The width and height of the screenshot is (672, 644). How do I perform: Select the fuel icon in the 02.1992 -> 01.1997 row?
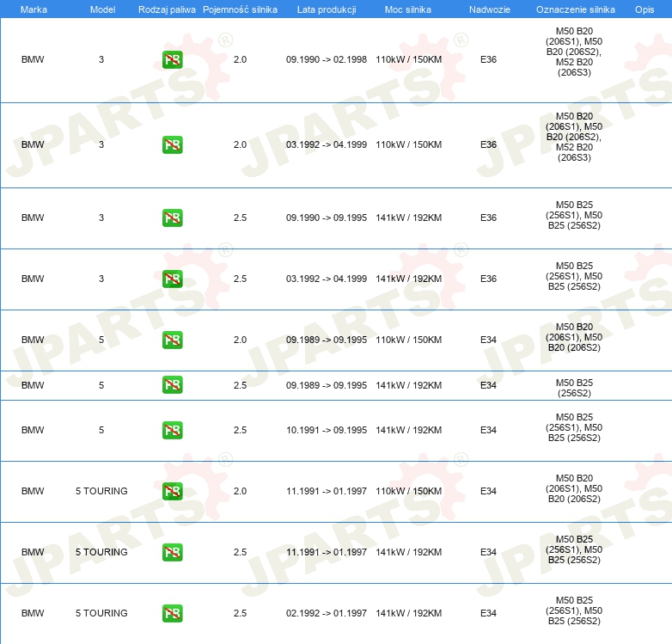click(x=172, y=613)
